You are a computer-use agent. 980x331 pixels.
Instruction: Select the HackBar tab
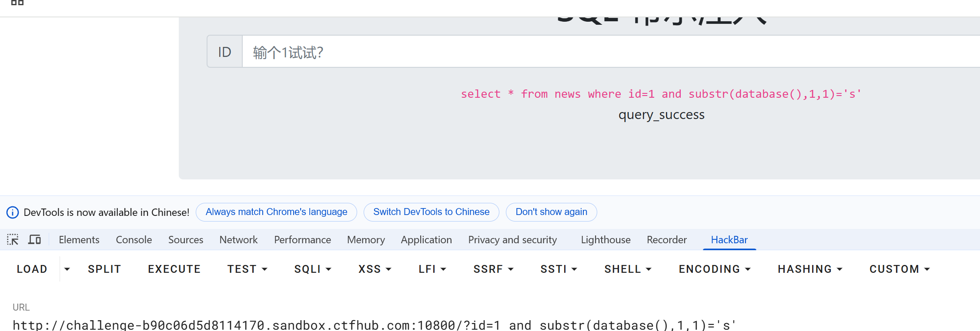[x=729, y=240]
